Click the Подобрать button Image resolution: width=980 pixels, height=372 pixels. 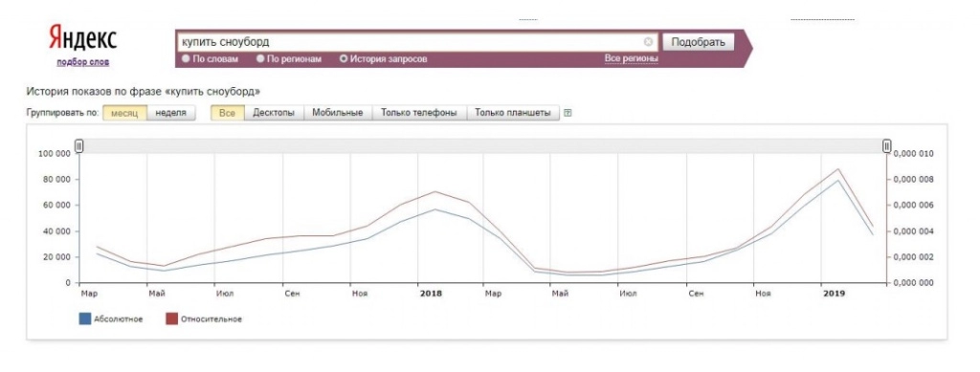pos(698,42)
